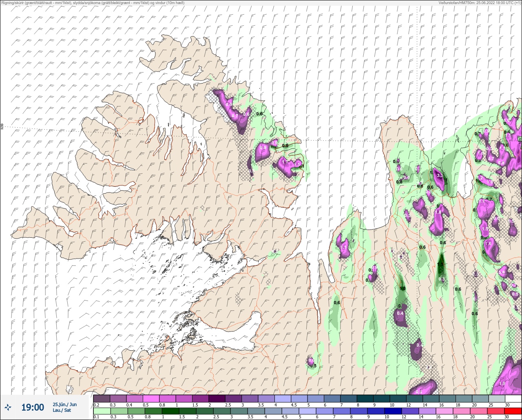This screenshot has height=420, width=522.
Task: Click the white swatch ending the top legend row
Action: click(513, 398)
